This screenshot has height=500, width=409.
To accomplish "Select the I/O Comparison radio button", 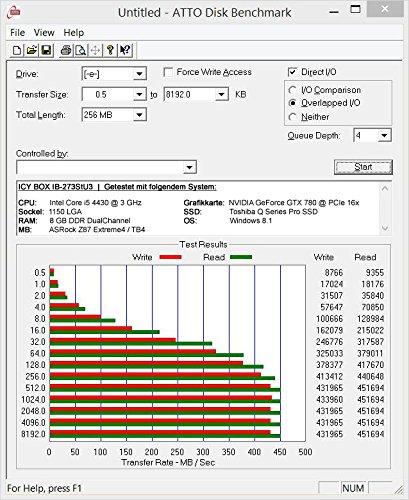I will [x=292, y=90].
